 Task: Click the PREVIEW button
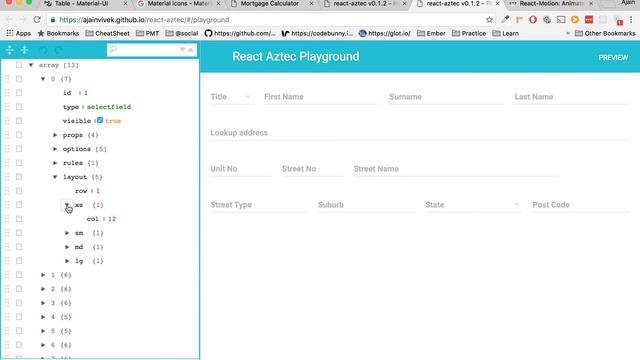[613, 58]
